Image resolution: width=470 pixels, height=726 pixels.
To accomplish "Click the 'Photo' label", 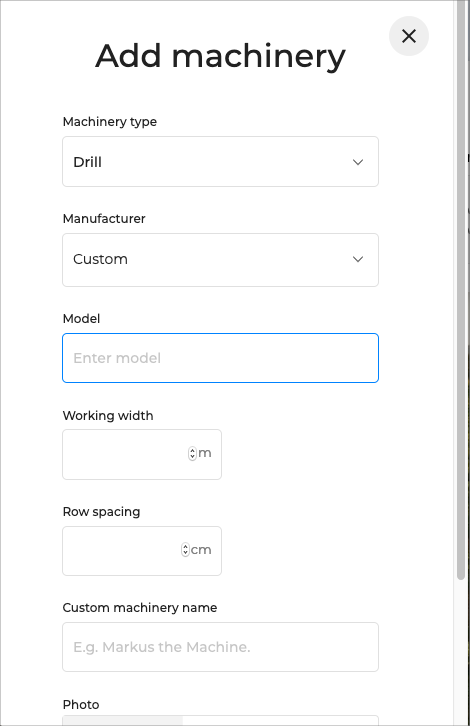I will 81,705.
